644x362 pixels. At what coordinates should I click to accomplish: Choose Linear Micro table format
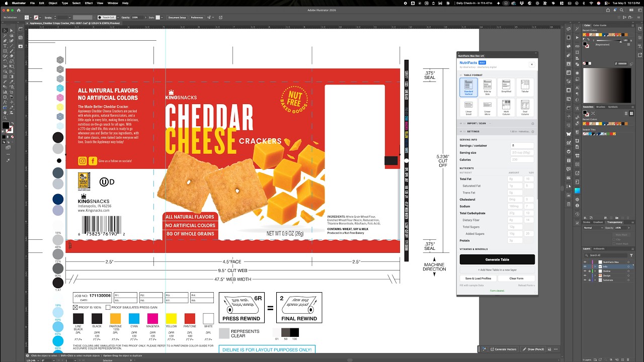pyautogui.click(x=488, y=108)
